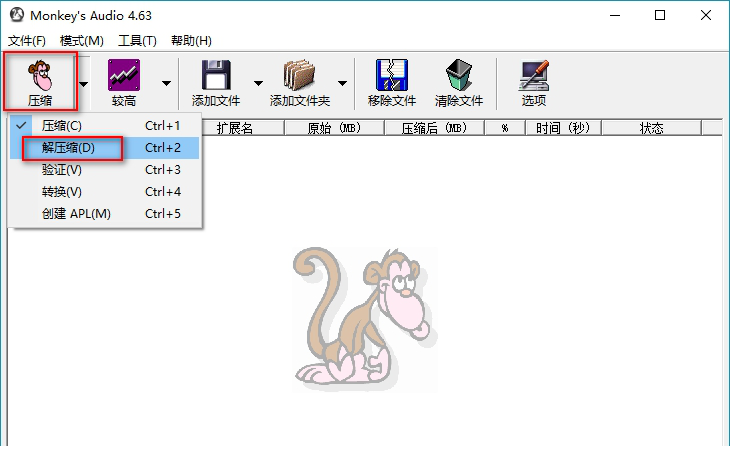Click the Monkey's Audio title bar icon

tap(15, 15)
